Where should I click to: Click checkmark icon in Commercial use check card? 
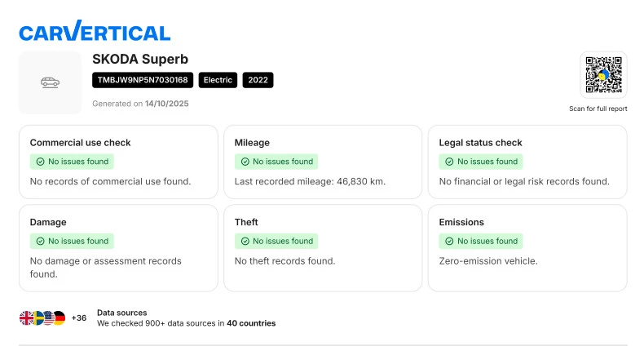(x=40, y=162)
